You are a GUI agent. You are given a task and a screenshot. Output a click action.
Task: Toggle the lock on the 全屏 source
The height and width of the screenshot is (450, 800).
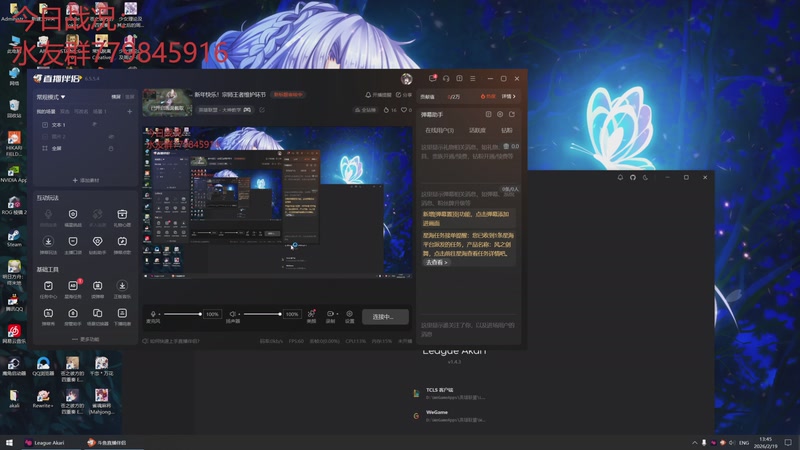point(111,148)
